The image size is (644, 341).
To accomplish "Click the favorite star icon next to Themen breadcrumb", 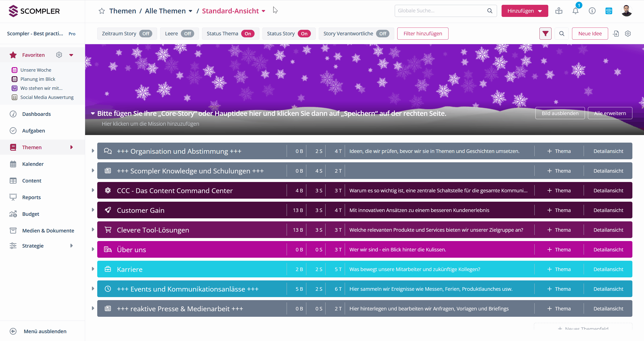I will [x=102, y=11].
